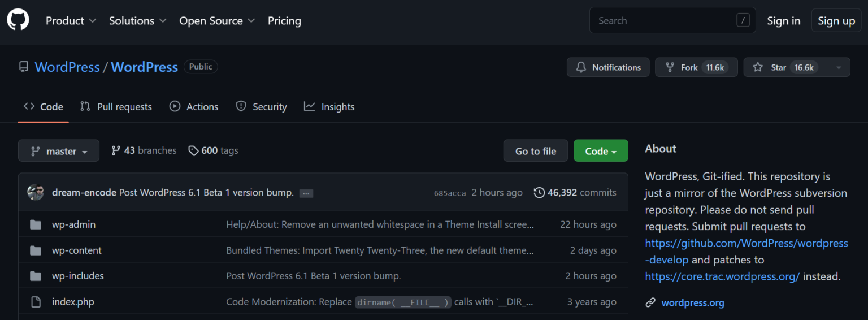Open the dream-encode author link

pos(84,193)
